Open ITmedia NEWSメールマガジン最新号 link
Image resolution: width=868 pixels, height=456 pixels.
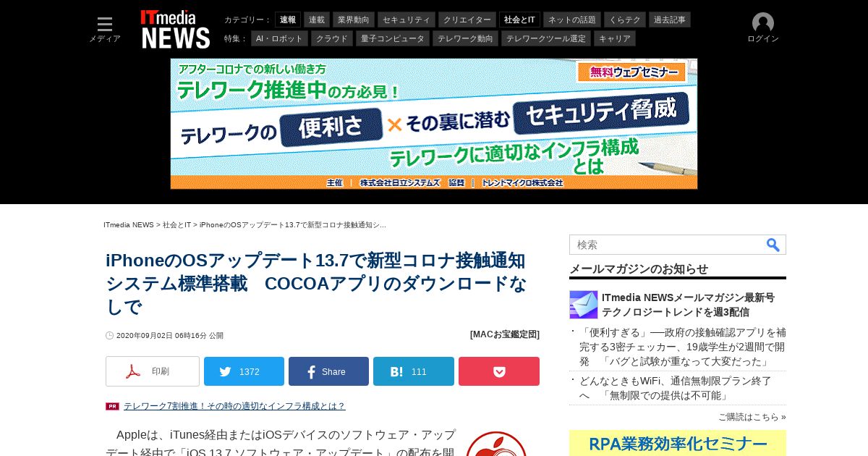pos(688,305)
